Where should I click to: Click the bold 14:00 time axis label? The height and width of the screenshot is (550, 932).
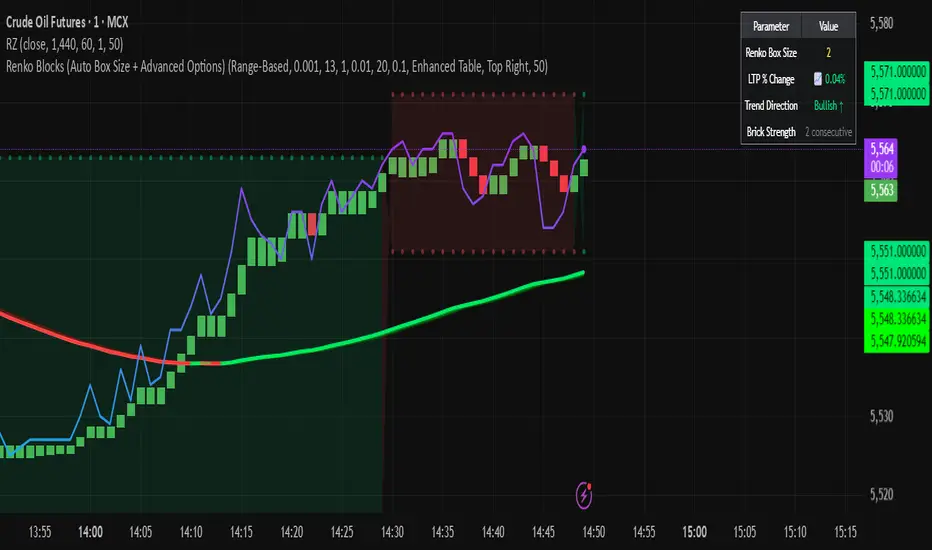[90, 532]
